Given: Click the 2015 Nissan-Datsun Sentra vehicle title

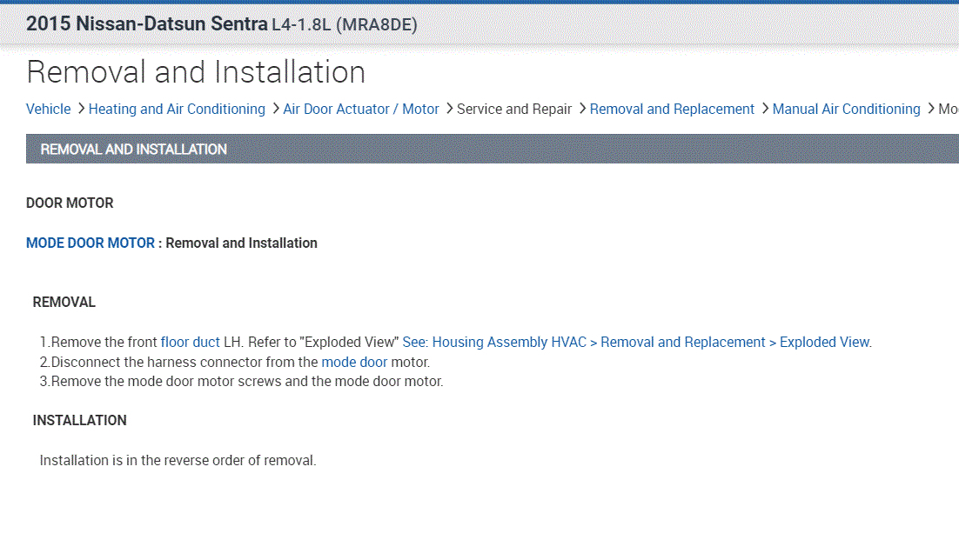Looking at the screenshot, I should (146, 24).
